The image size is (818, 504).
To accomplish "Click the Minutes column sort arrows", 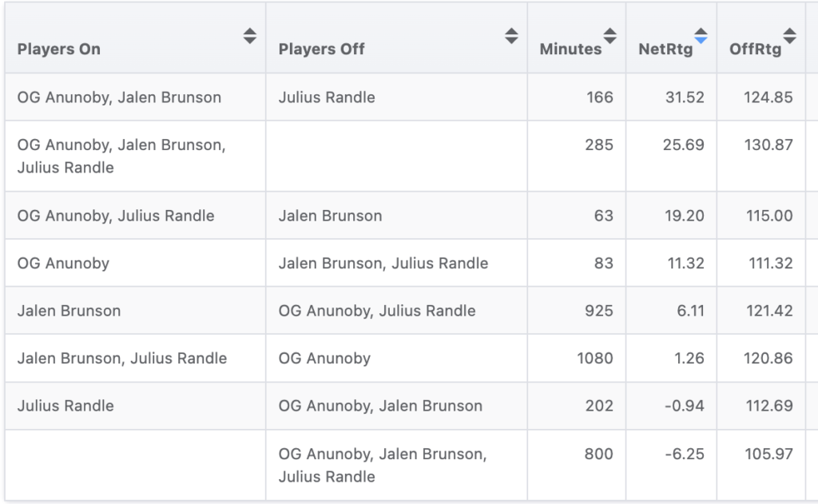I will [610, 36].
